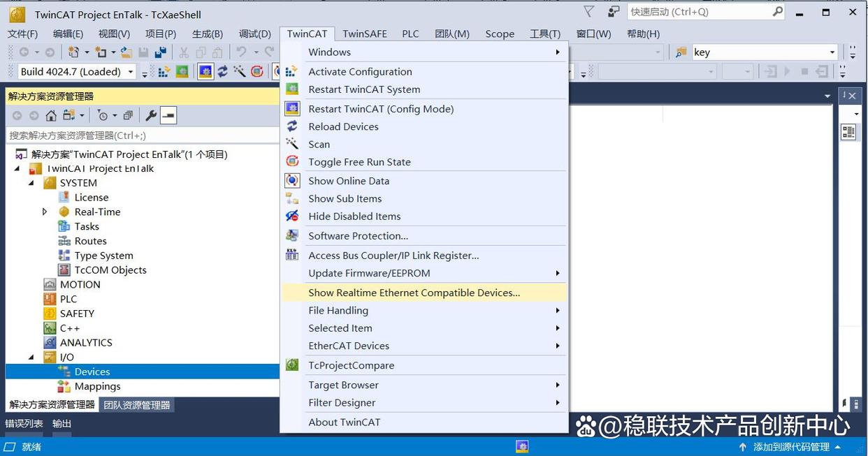Image resolution: width=868 pixels, height=456 pixels.
Task: Click the Open File toolbar icon
Action: pos(126,52)
